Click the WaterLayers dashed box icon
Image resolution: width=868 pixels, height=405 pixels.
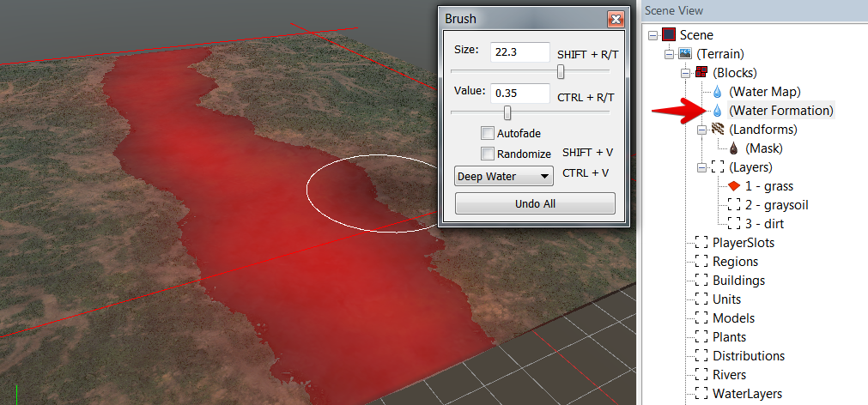(x=702, y=393)
